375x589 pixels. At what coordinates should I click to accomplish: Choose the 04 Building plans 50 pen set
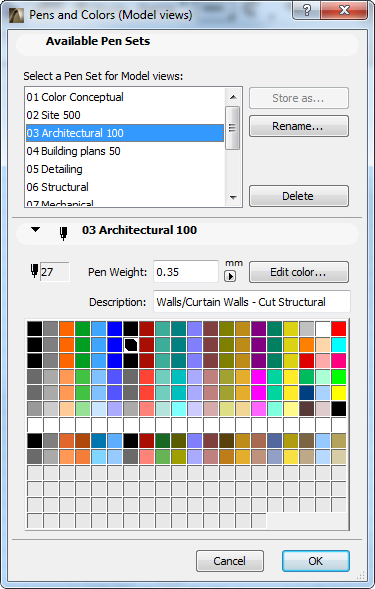pyautogui.click(x=125, y=151)
